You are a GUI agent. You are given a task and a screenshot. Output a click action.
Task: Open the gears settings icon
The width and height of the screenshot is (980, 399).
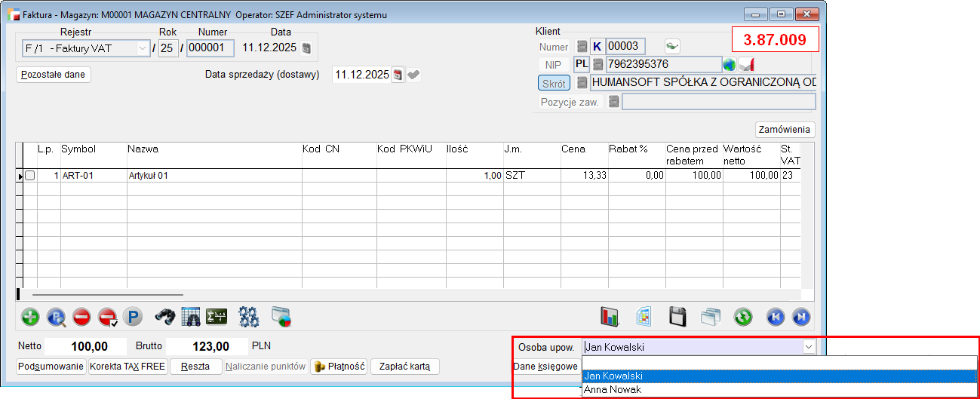tap(248, 317)
